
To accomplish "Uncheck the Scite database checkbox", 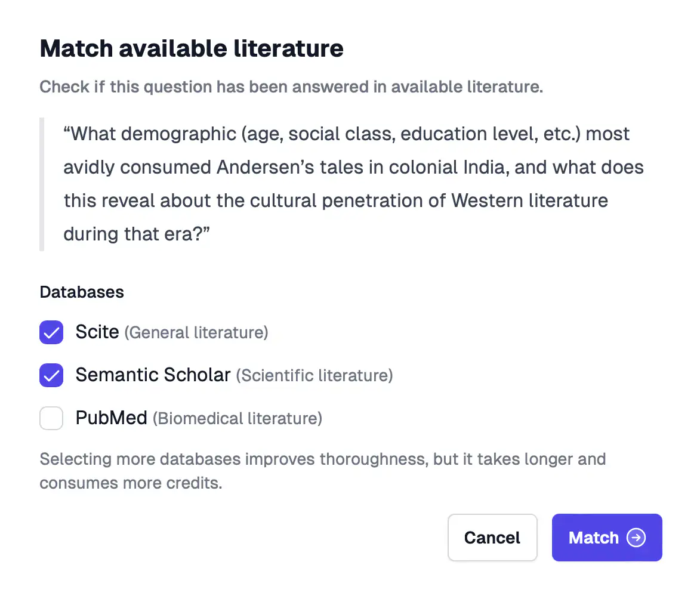I will pyautogui.click(x=51, y=332).
